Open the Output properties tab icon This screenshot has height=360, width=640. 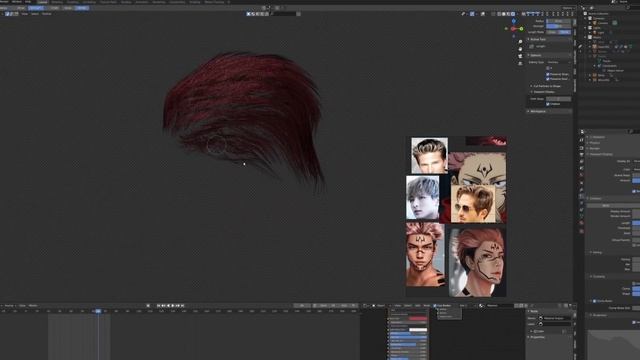click(582, 154)
